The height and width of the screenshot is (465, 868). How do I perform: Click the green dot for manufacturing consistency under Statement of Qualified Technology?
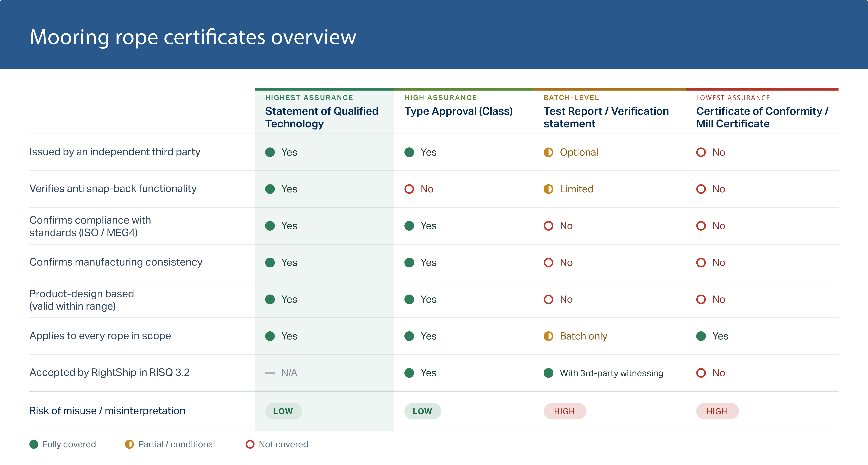(x=270, y=263)
